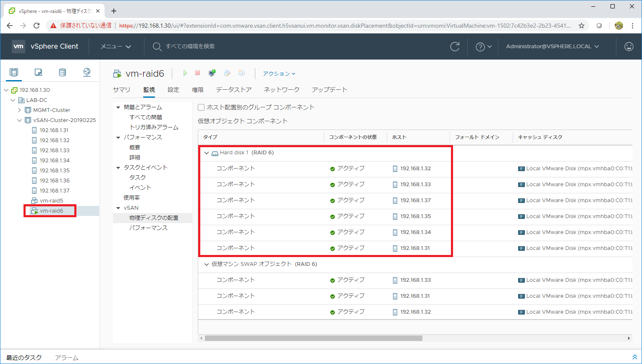Switch to the サマリ summary tab
This screenshot has width=642, height=364.
[x=122, y=90]
